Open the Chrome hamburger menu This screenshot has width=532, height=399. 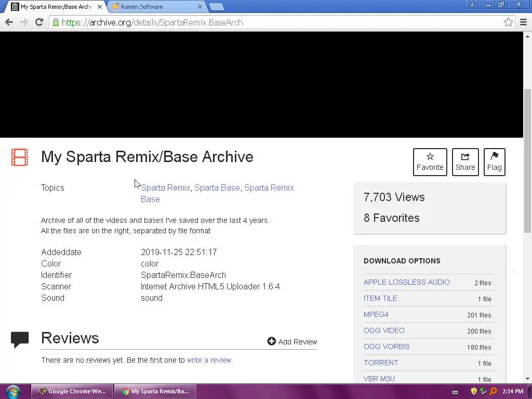coord(523,22)
